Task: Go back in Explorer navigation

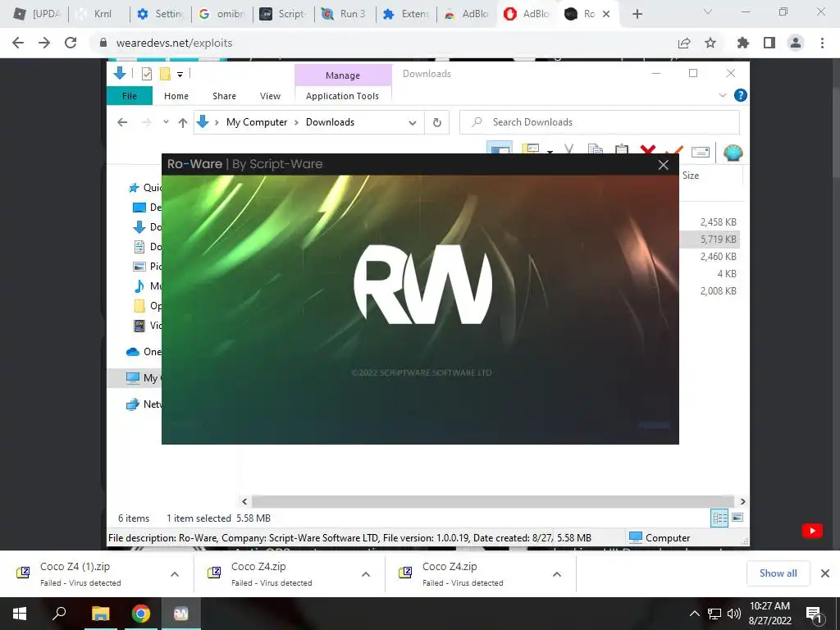Action: click(x=122, y=122)
